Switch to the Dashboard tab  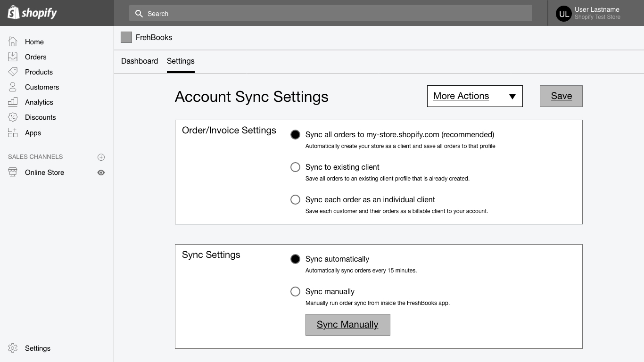(x=140, y=61)
